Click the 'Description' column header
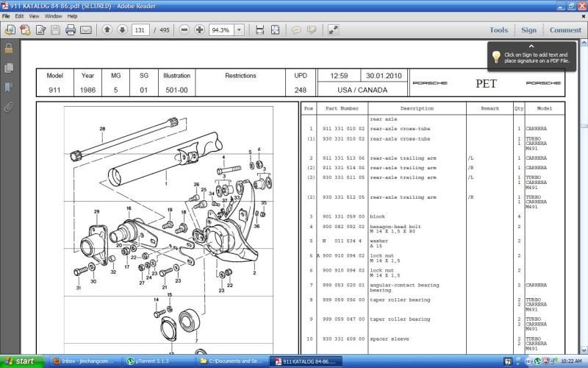The height and width of the screenshot is (368, 588). (x=417, y=108)
